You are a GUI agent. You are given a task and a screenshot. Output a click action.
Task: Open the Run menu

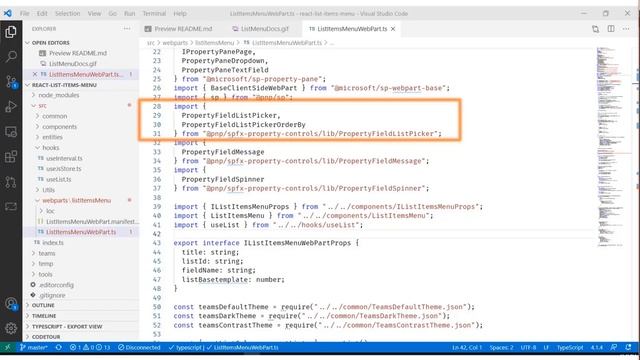[x=129, y=13]
